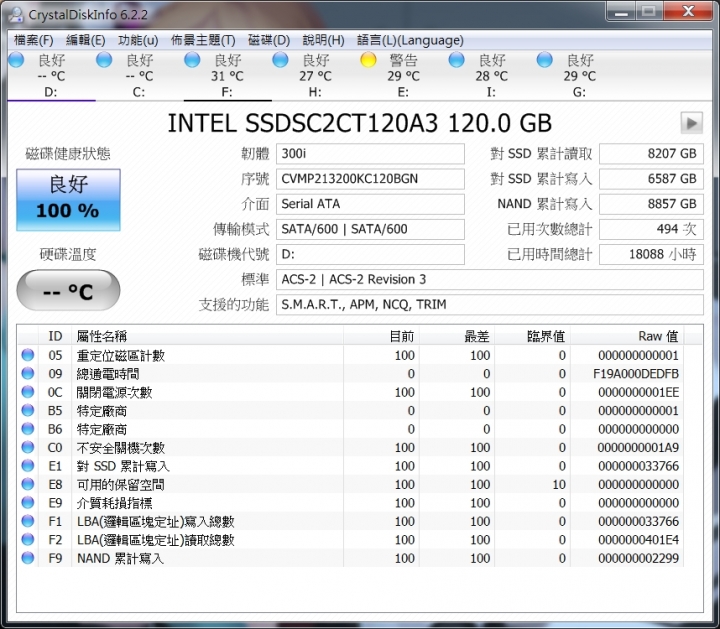Select the 關閉電源次數 attribute row
This screenshot has height=629, width=720.
351,392
